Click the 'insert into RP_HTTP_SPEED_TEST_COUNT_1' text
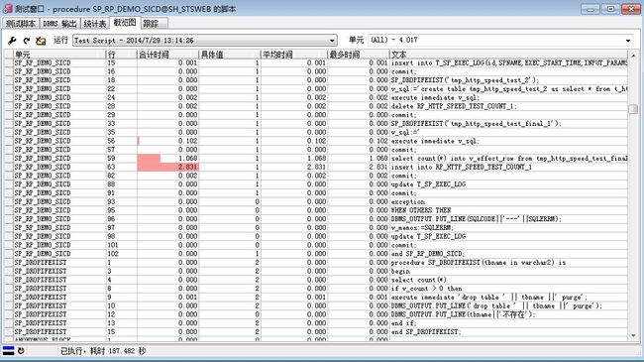This screenshot has width=644, height=362. click(x=462, y=167)
